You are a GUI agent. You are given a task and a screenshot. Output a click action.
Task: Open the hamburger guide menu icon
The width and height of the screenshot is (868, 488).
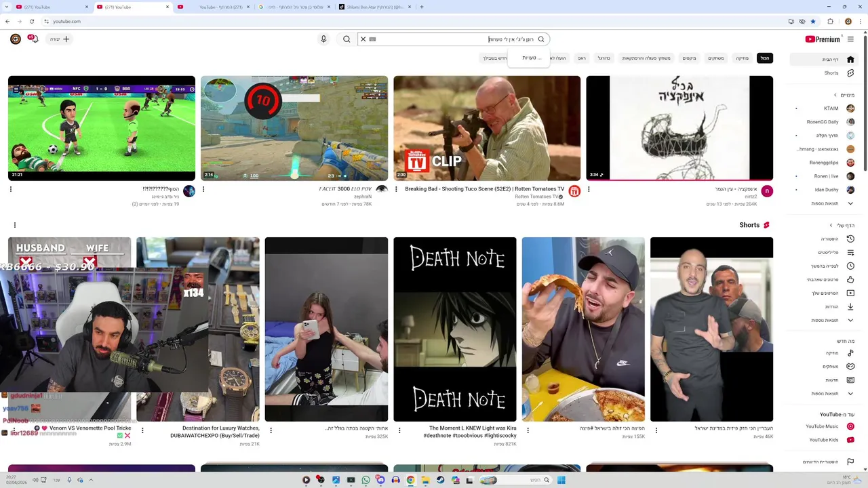click(x=850, y=39)
